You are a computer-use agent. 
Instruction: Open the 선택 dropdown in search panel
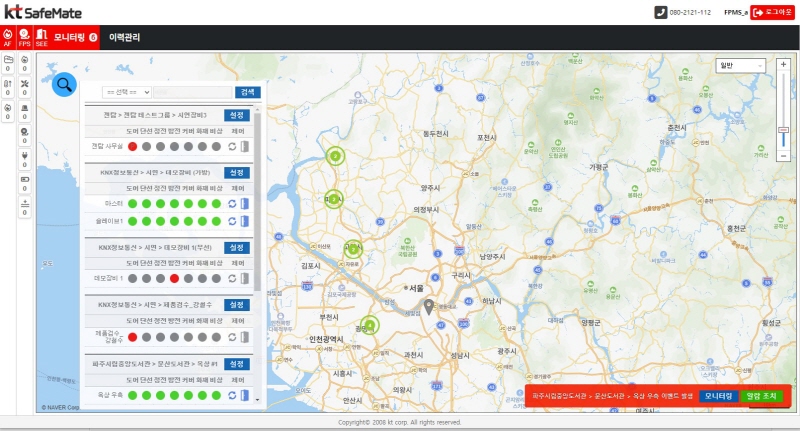(x=126, y=92)
